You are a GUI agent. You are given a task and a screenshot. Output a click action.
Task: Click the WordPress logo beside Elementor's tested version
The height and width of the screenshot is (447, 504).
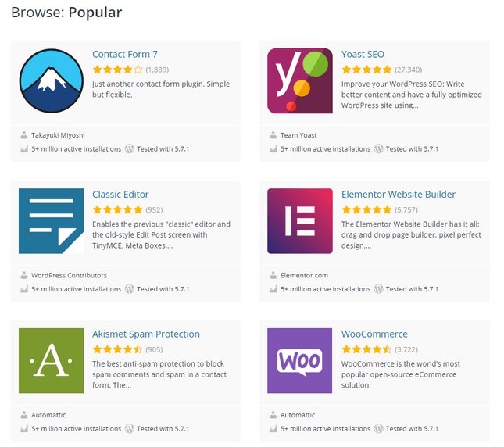click(379, 289)
